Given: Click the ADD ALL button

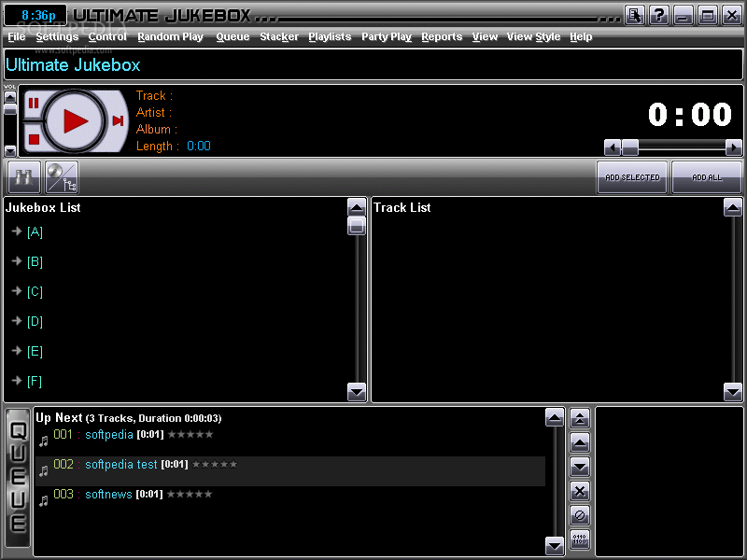Looking at the screenshot, I should pos(707,177).
